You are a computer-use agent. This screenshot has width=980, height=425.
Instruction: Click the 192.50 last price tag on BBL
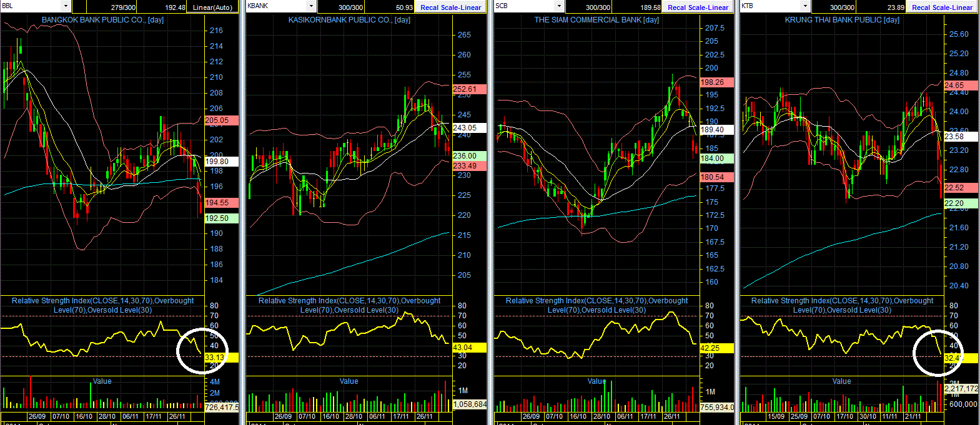[x=222, y=218]
